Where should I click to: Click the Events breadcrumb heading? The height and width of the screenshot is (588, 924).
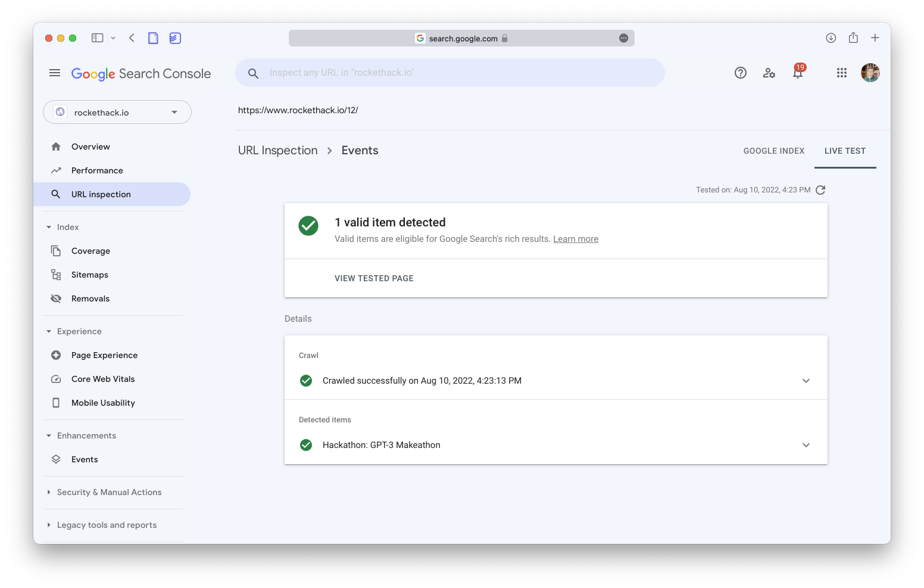360,151
